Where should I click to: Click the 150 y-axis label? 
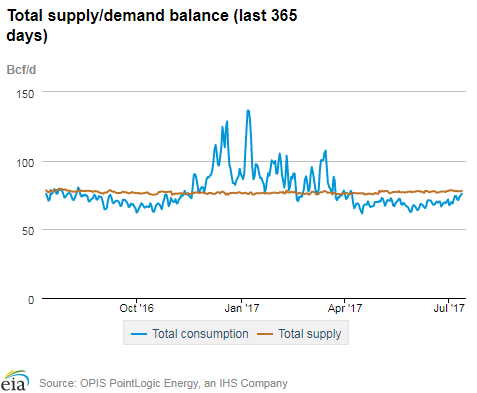pos(25,94)
